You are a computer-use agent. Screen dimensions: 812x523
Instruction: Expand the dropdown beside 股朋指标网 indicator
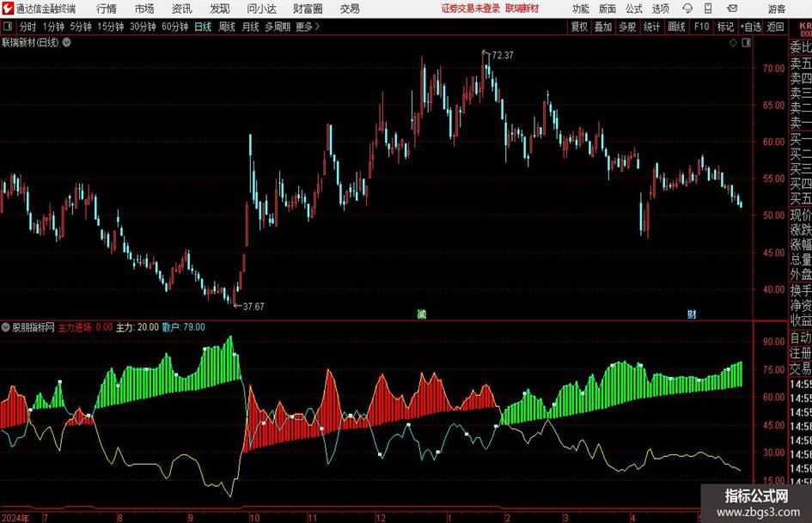click(x=6, y=327)
